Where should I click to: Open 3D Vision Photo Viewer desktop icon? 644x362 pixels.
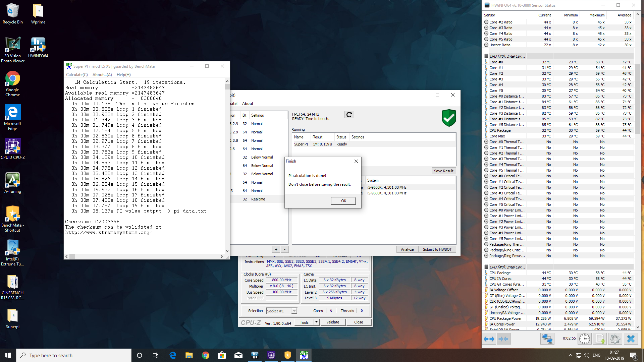point(13,50)
